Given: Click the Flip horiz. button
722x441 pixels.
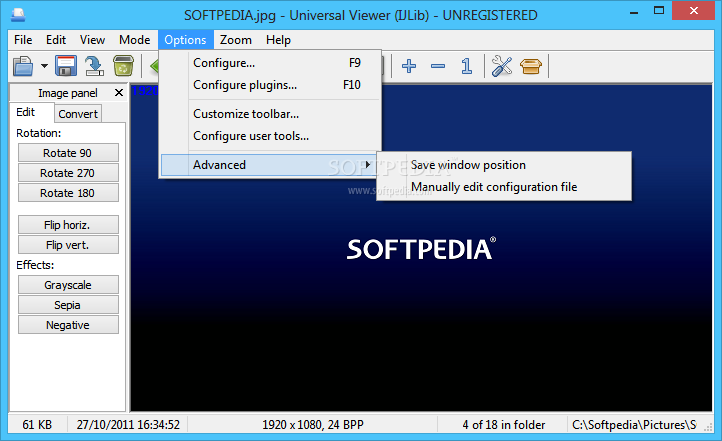Looking at the screenshot, I should [68, 225].
